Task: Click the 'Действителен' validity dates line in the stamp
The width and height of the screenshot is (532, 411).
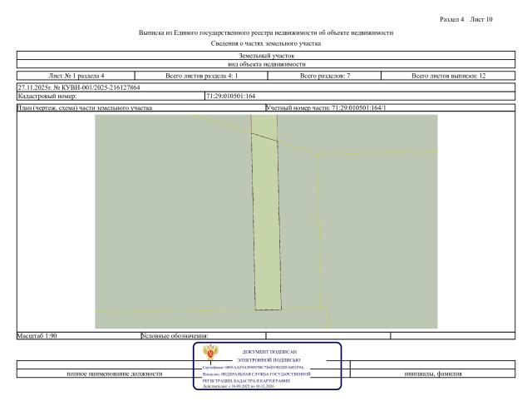Action: coord(239,386)
